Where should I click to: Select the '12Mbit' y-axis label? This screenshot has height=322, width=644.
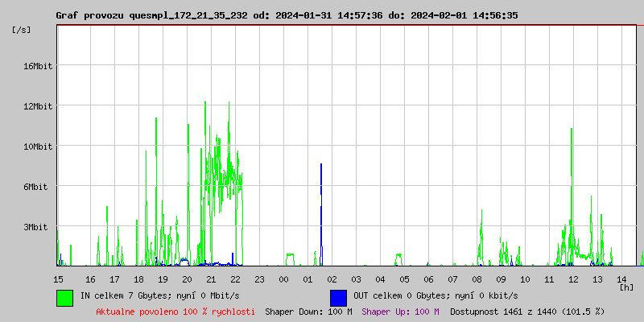[x=38, y=106]
